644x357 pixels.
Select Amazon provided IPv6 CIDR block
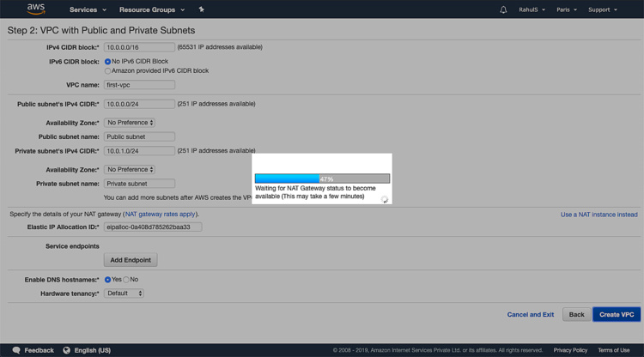pyautogui.click(x=108, y=71)
